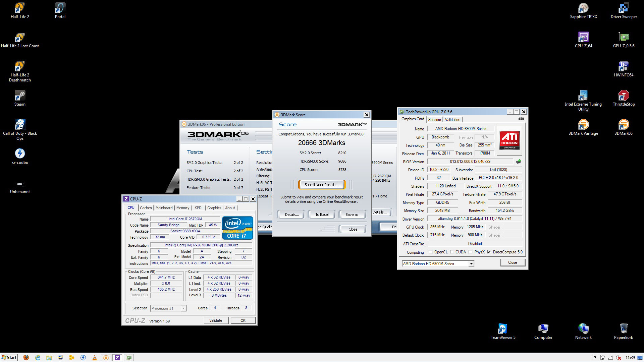Toggle the OpenCL checkbox in GPU-Z
The image size is (644, 362).
431,252
